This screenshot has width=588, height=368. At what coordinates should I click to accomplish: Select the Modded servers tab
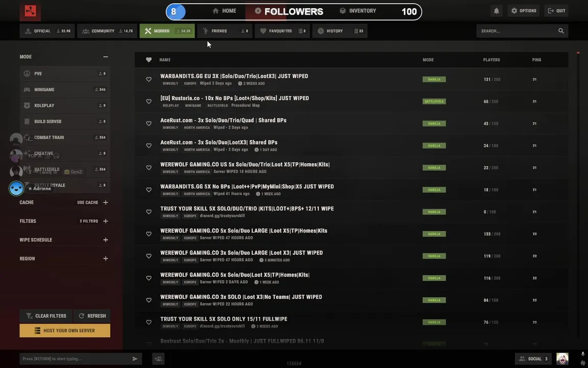(167, 31)
